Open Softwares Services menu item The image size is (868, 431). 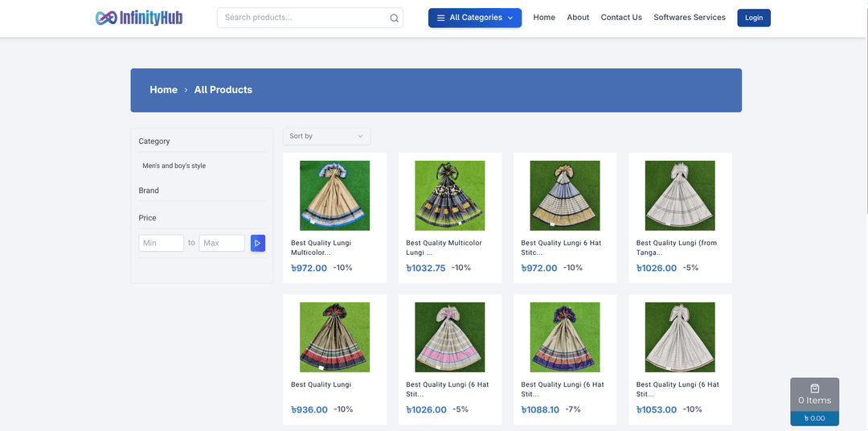pyautogui.click(x=689, y=18)
